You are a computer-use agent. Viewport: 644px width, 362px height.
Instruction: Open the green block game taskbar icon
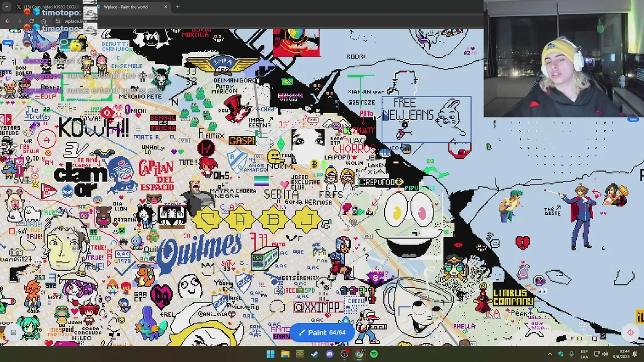click(300, 354)
